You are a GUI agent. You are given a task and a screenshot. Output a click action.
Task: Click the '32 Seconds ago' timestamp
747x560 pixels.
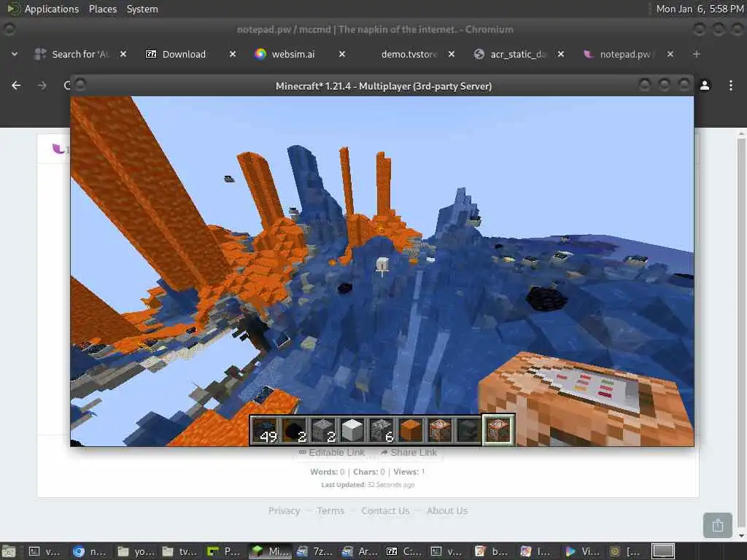tap(391, 485)
